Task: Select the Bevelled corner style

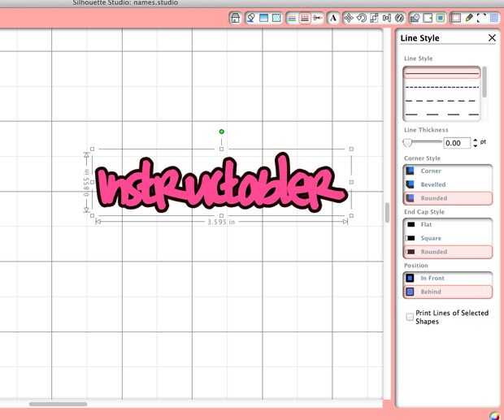Action: coord(448,184)
